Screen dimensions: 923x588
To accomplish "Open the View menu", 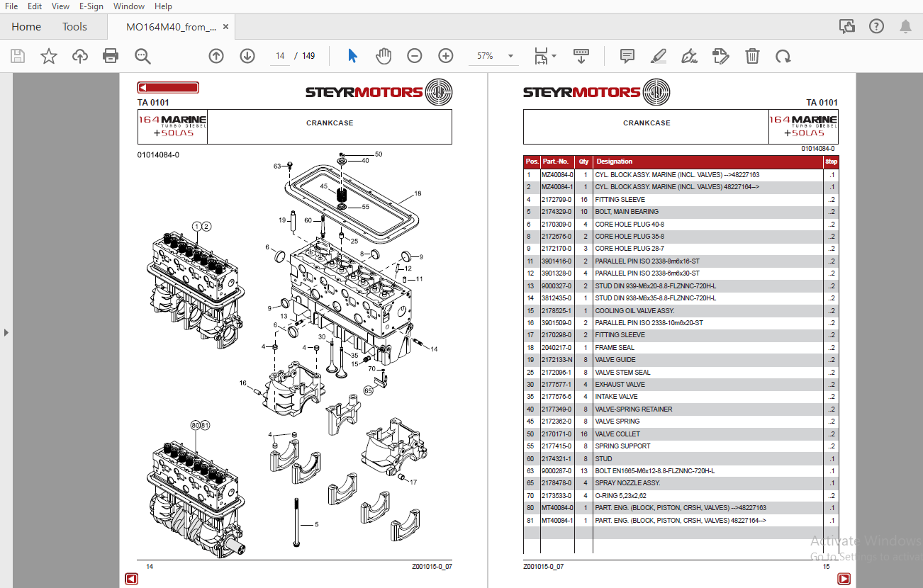I will (x=60, y=6).
